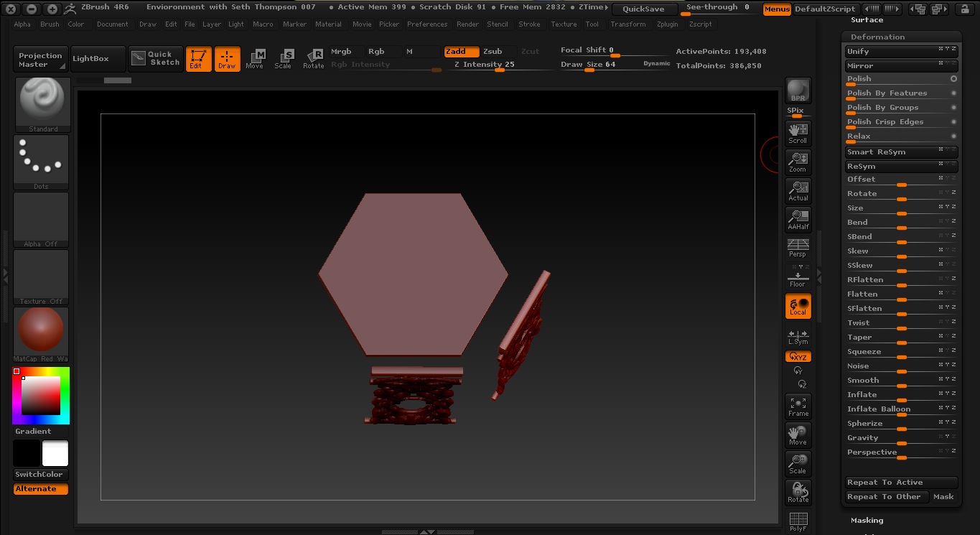Select the Scroll canvas navigation icon
Screen dimensions: 980x535
point(798,133)
